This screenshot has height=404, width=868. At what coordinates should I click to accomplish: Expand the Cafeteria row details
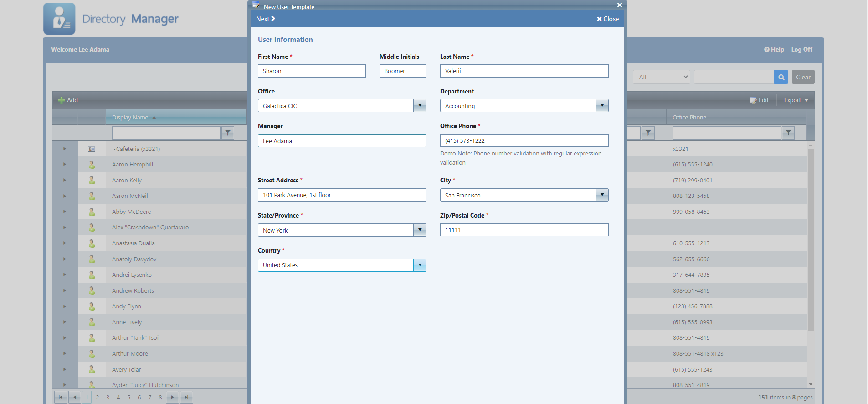(65, 149)
